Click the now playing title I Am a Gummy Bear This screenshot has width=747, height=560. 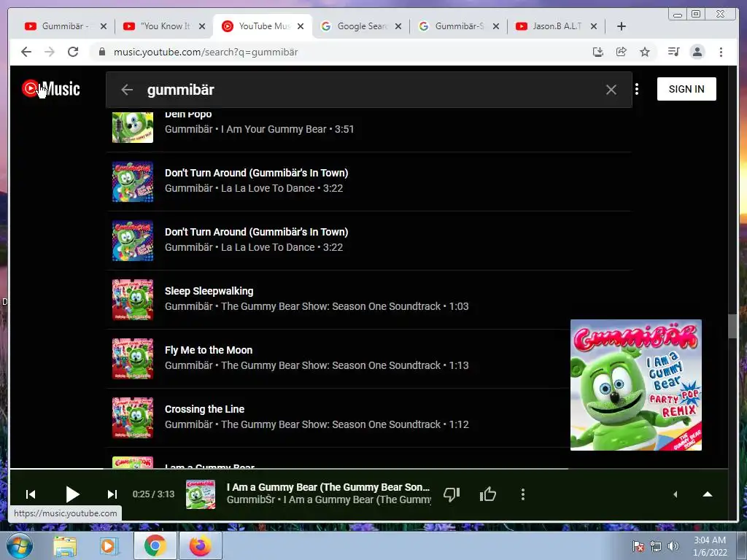pyautogui.click(x=328, y=487)
